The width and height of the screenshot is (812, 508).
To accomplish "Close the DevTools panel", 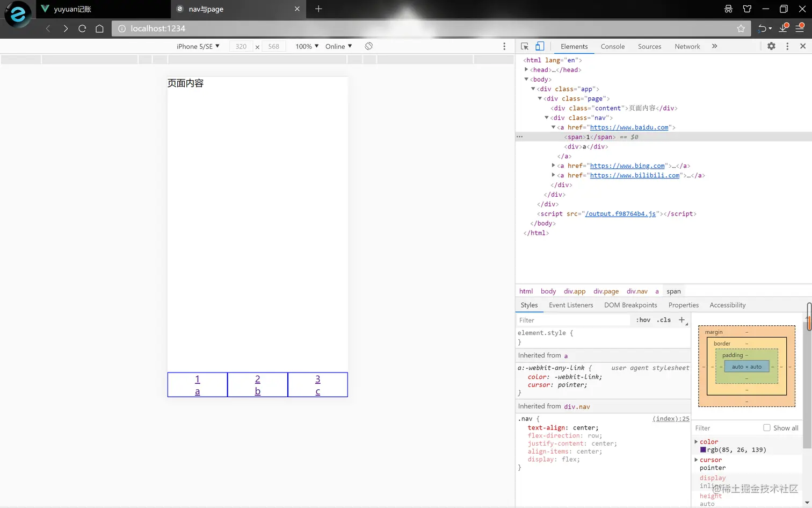I will tap(803, 46).
